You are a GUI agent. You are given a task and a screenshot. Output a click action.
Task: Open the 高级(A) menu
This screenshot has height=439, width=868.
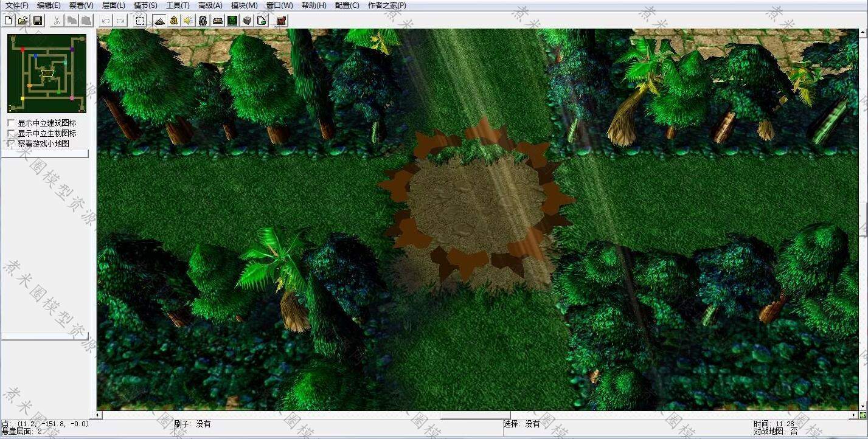[x=210, y=5]
